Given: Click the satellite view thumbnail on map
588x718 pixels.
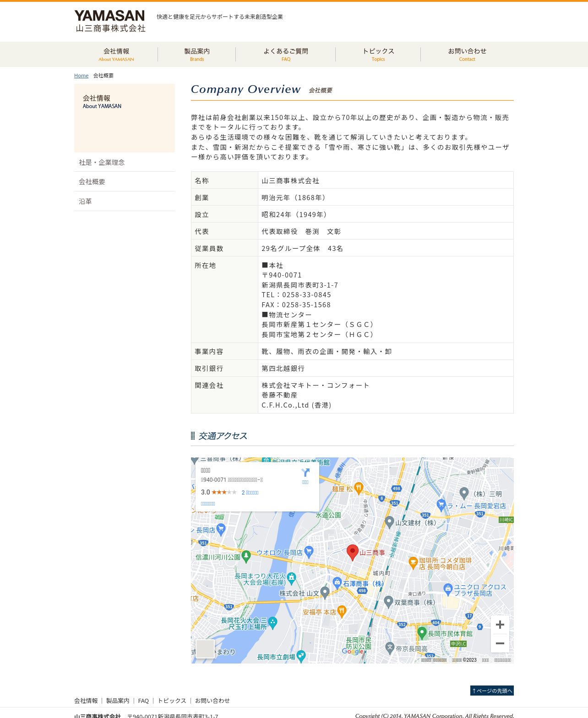Looking at the screenshot, I should click(x=205, y=649).
